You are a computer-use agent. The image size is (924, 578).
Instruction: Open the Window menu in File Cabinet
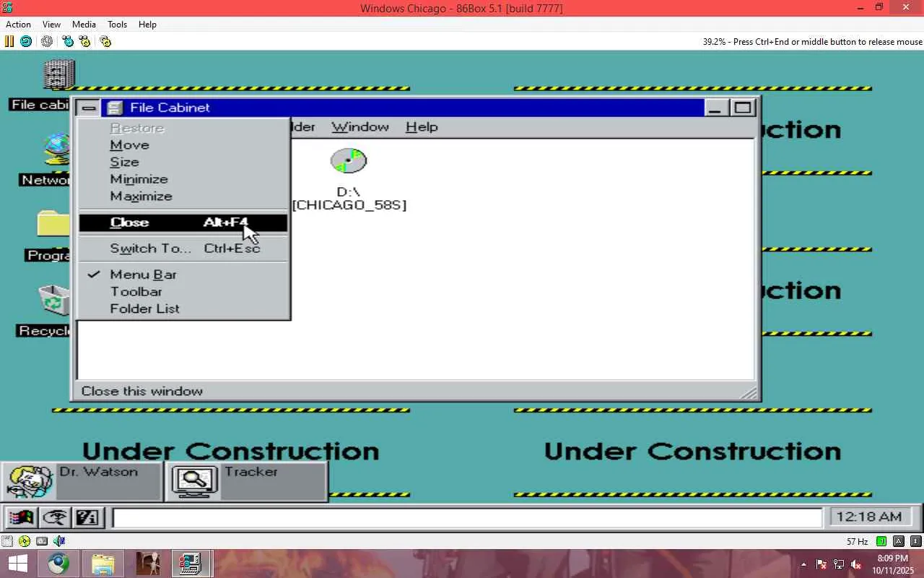[360, 127]
